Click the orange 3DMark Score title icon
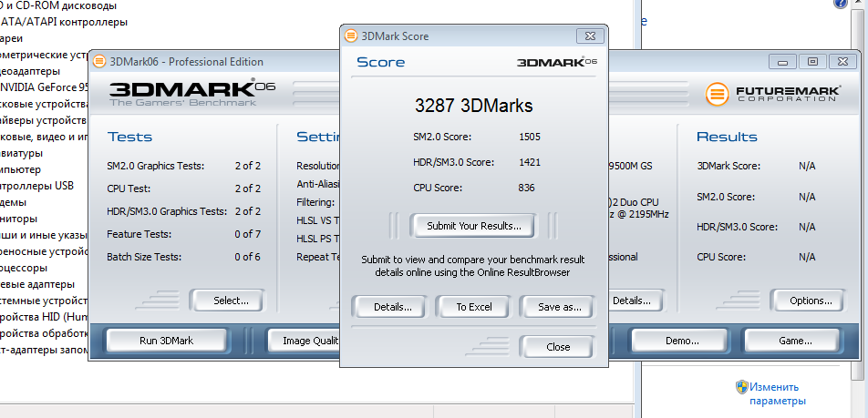 (x=350, y=36)
